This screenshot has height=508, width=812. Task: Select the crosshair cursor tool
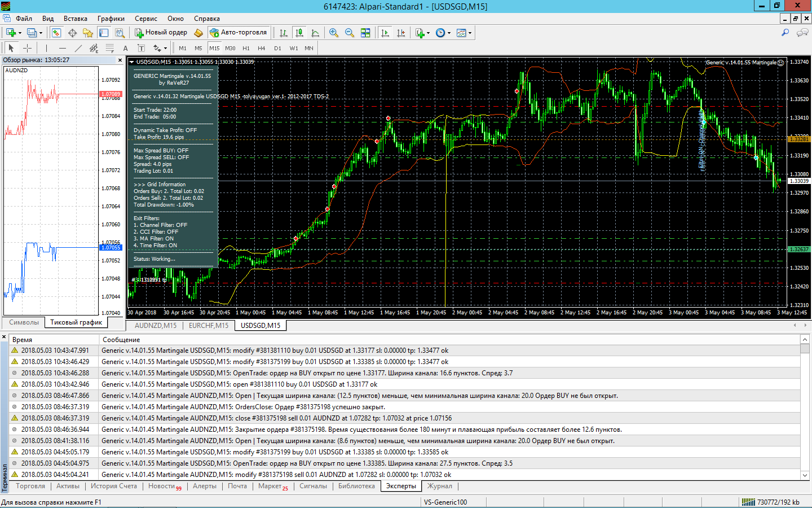pos(27,48)
